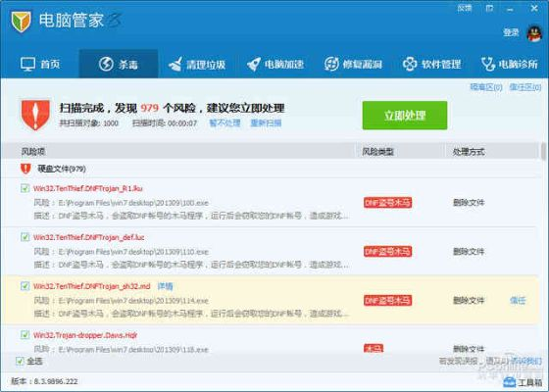Viewport: 549px width, 392px height.
Task: Uncheck Win32.TenThief.DNFTrojan_def.luc checkbox
Action: [25, 237]
